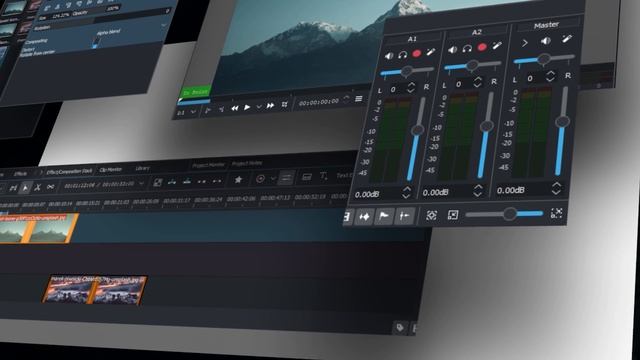Click the zoom in icon after slider
The image size is (640, 360).
click(x=556, y=213)
